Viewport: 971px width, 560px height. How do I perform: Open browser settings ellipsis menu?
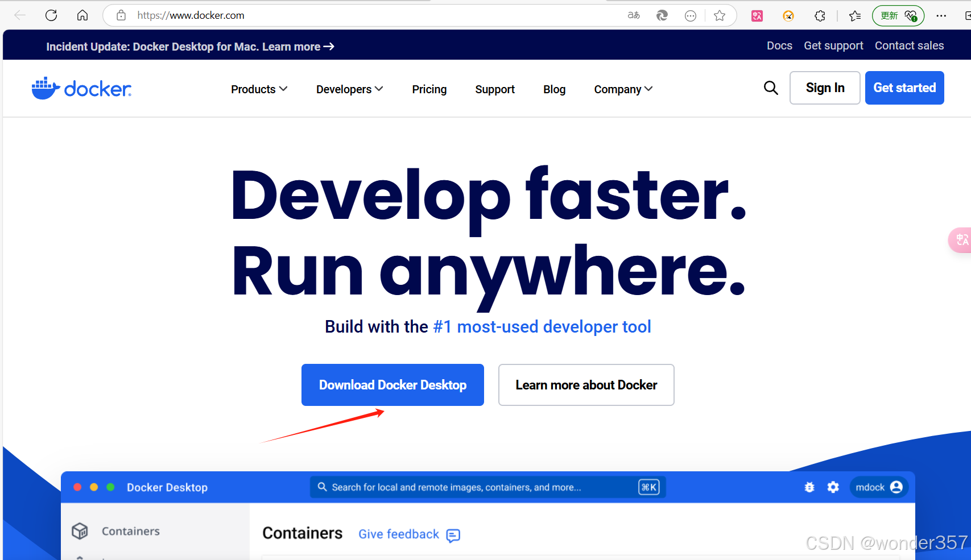click(941, 16)
